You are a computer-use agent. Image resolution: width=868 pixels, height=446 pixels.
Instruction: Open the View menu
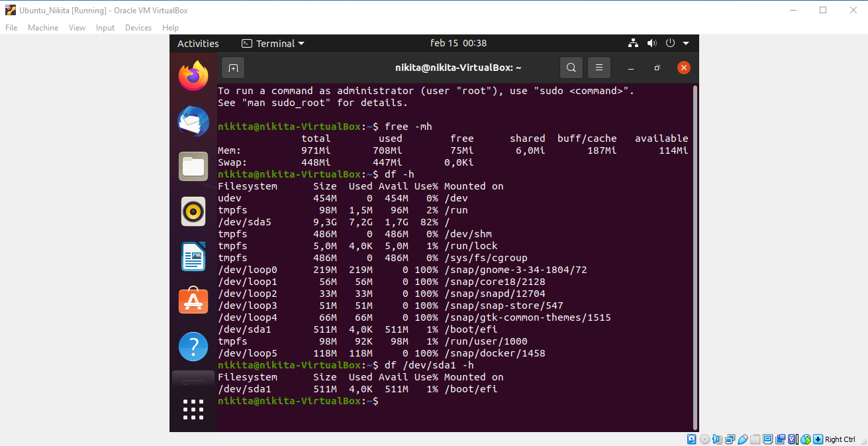[x=77, y=28]
